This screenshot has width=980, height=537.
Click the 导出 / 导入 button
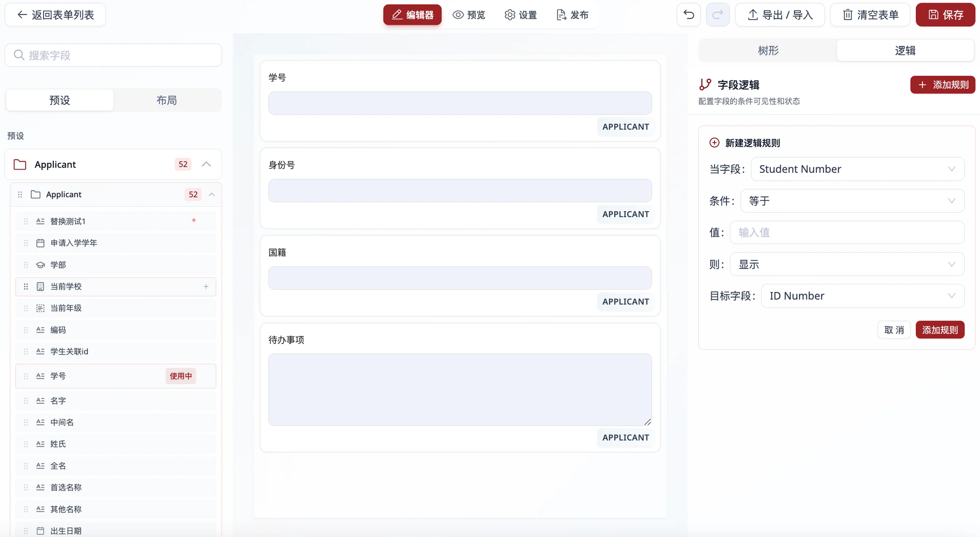pos(780,15)
